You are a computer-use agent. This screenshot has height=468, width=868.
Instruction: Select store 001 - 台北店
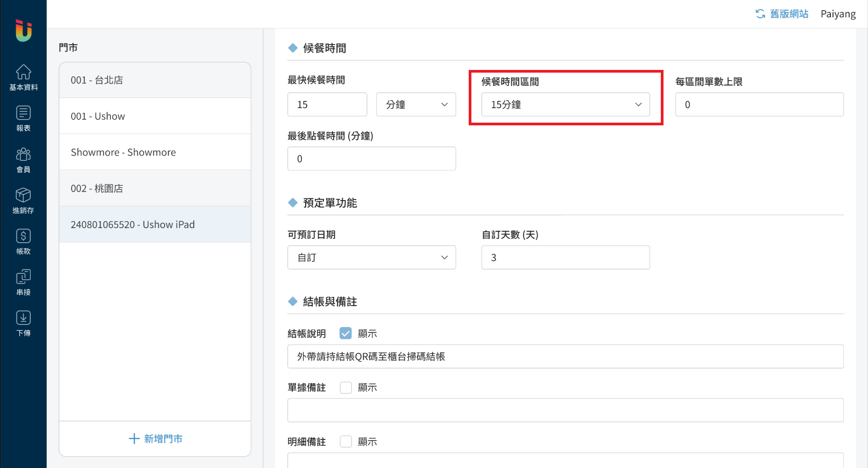(x=155, y=80)
